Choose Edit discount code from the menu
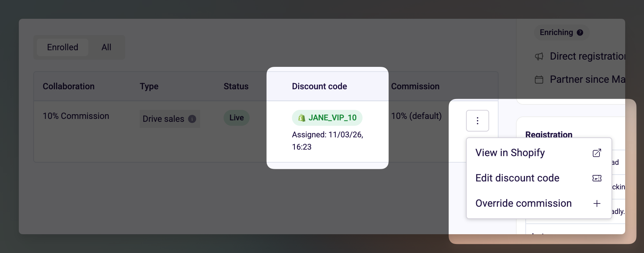The height and width of the screenshot is (253, 644). 517,178
